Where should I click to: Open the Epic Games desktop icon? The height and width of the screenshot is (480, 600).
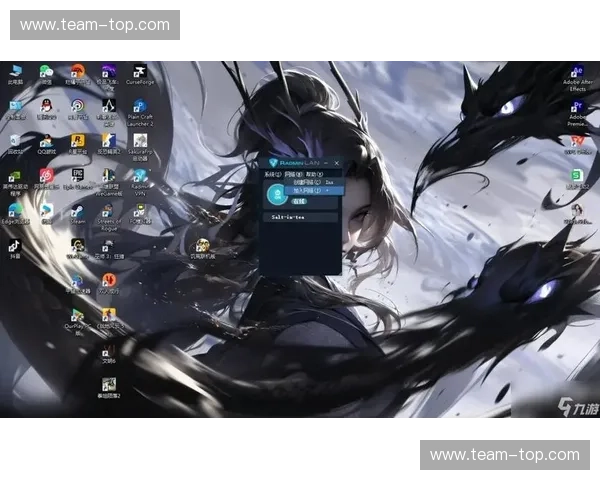77,175
